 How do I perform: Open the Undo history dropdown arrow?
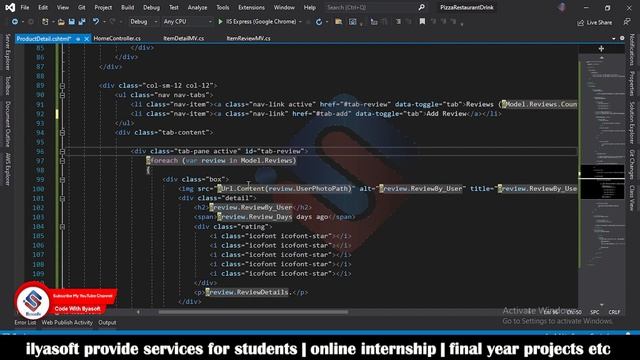click(x=103, y=22)
